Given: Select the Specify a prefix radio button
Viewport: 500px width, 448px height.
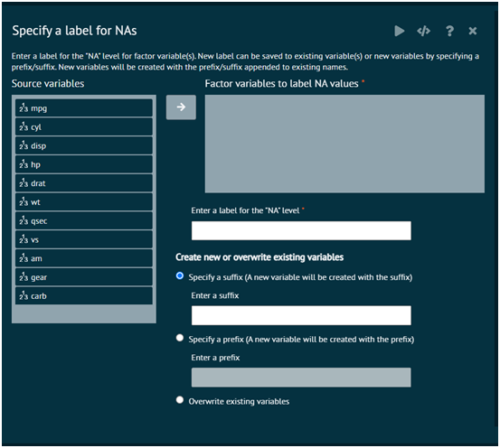Looking at the screenshot, I should click(180, 338).
